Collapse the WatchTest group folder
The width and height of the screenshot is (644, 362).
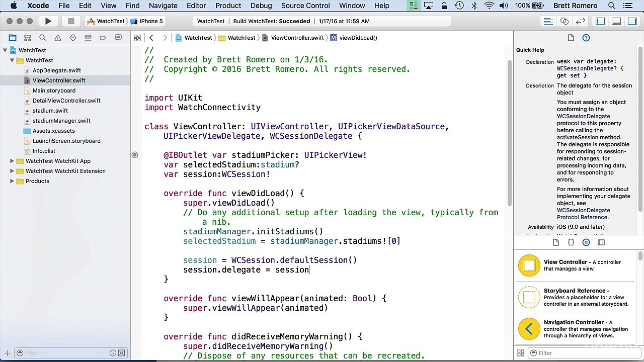pyautogui.click(x=12, y=60)
